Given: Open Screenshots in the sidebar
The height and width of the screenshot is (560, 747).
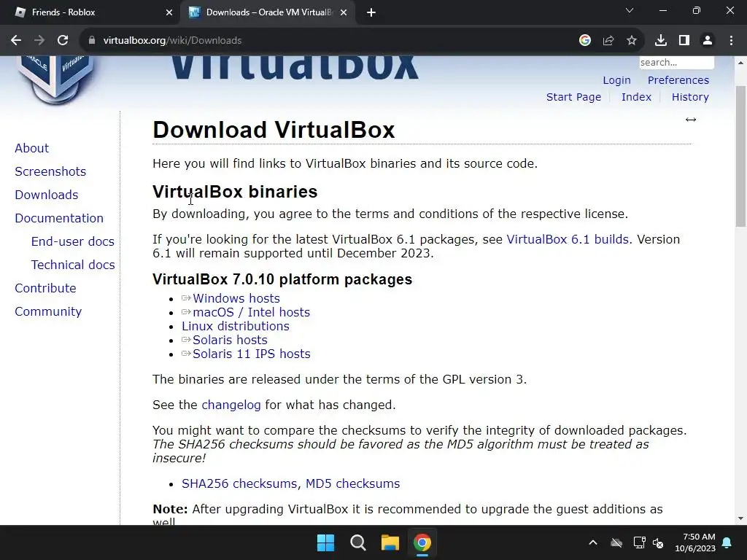Looking at the screenshot, I should pyautogui.click(x=50, y=171).
